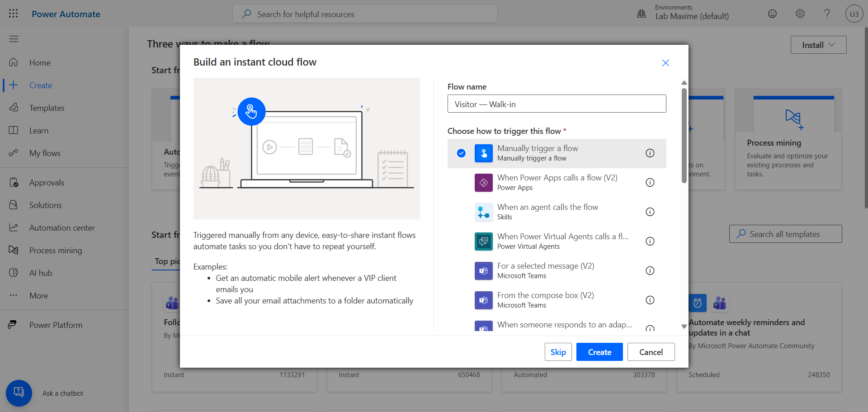
Task: Select For a selected message (V2) trigger
Action: [x=557, y=271]
